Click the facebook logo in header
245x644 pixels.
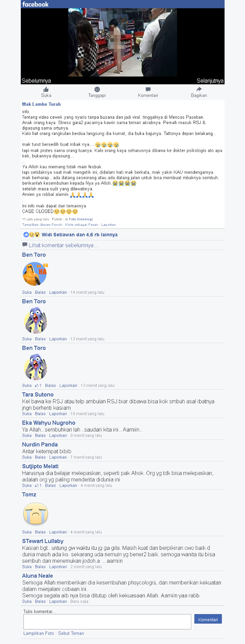[35, 4]
